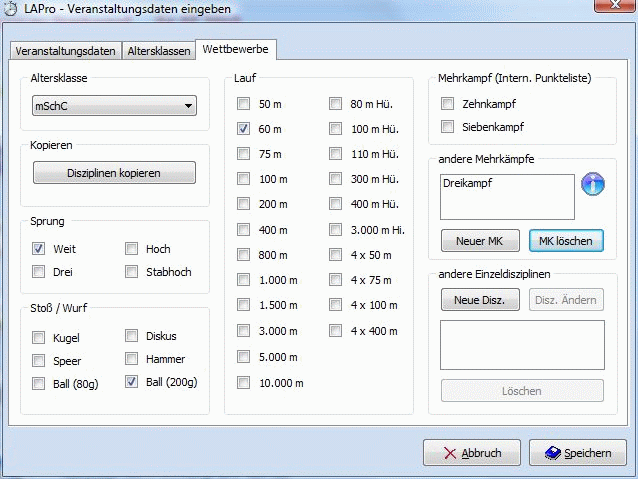Uncheck the 60 m run checkbox
This screenshot has width=638, height=479.
244,129
